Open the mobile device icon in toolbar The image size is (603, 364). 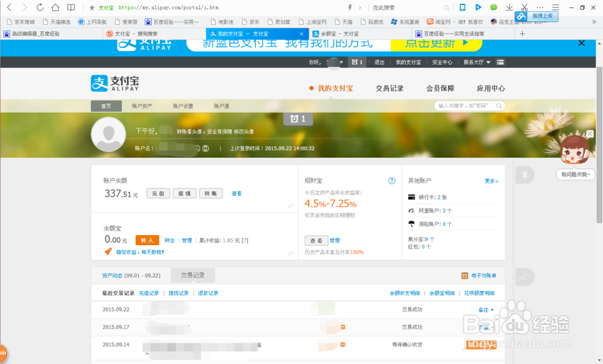click(x=463, y=7)
